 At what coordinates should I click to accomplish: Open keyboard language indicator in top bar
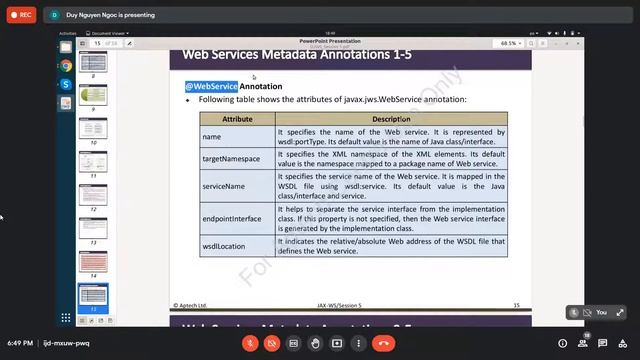[x=533, y=33]
